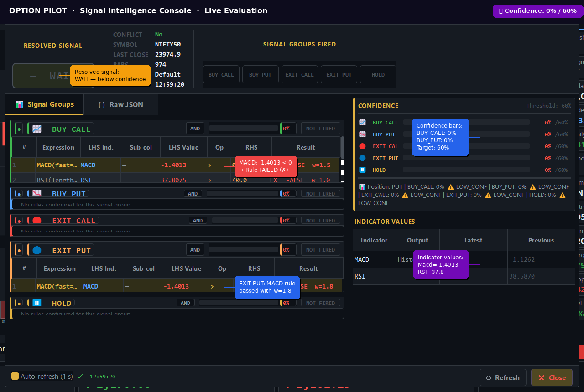Collapse the EXIT PUT group header
The image size is (584, 392).
pyautogui.click(x=177, y=250)
